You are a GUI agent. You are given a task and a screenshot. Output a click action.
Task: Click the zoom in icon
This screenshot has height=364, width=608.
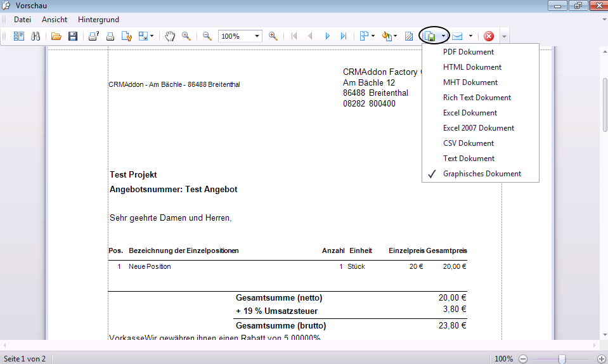tap(273, 36)
